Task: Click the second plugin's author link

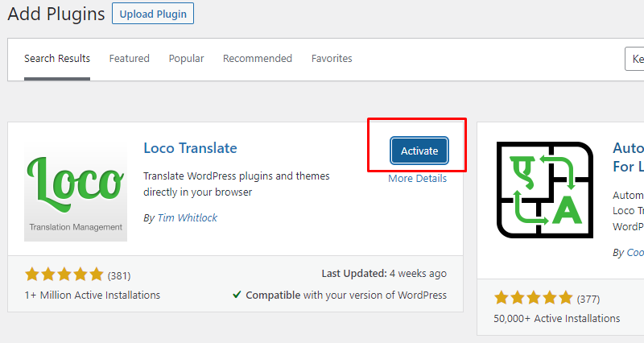Action: pos(635,253)
